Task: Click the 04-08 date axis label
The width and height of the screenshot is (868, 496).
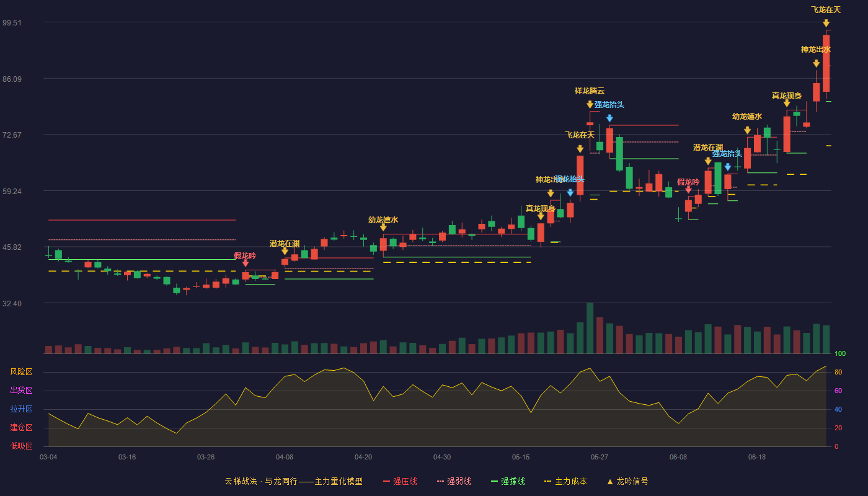Action: [285, 457]
